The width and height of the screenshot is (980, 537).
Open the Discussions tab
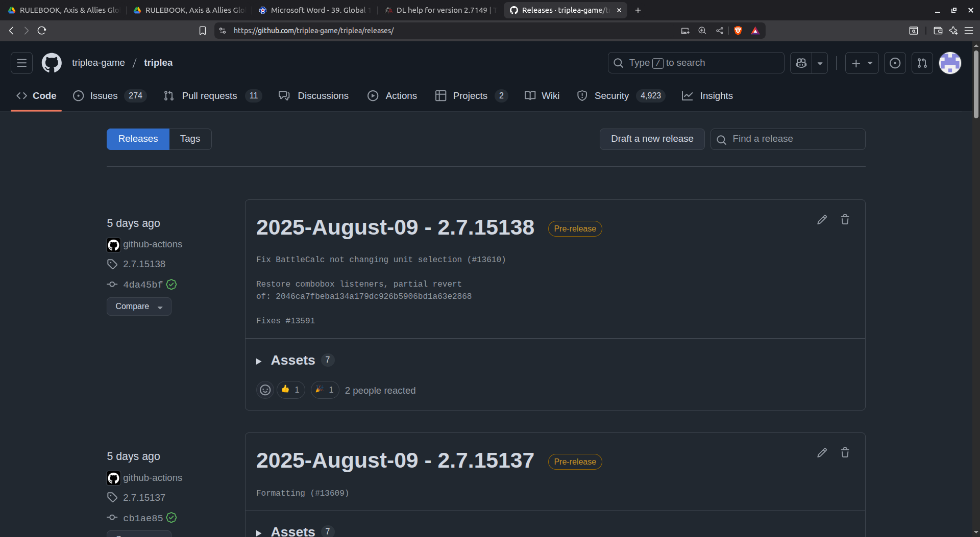tap(313, 96)
